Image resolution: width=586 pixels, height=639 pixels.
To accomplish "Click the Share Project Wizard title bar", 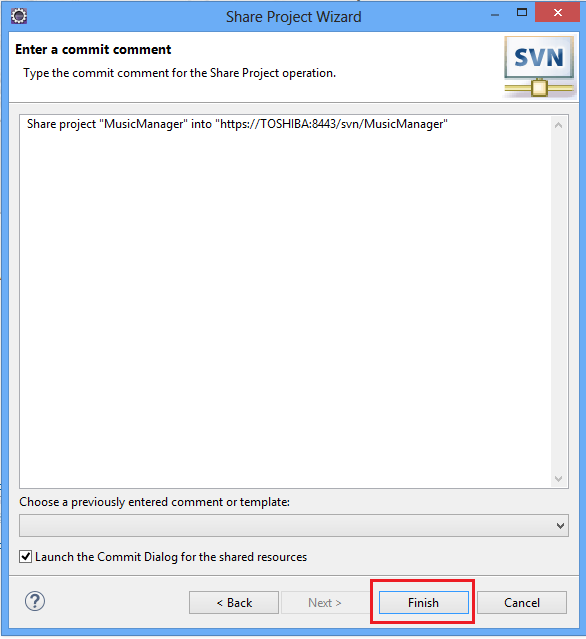I will (293, 17).
